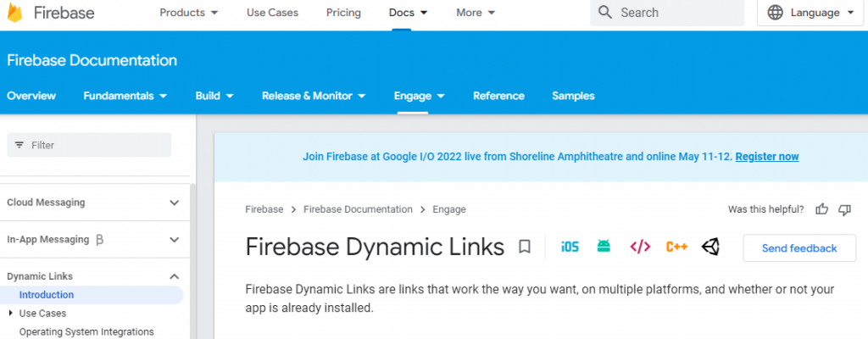The image size is (868, 339).
Task: Click the Firebase breadcrumb link
Action: pyautogui.click(x=264, y=209)
